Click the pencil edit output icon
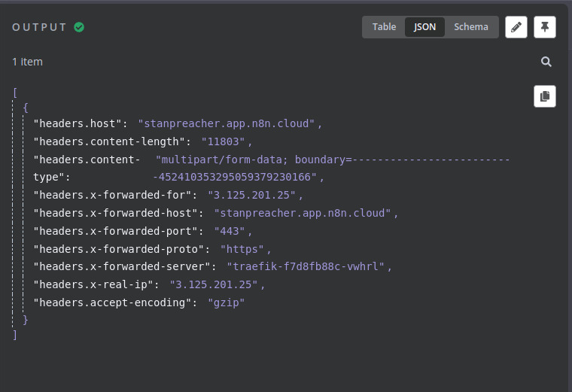The width and height of the screenshot is (572, 392). [x=516, y=27]
